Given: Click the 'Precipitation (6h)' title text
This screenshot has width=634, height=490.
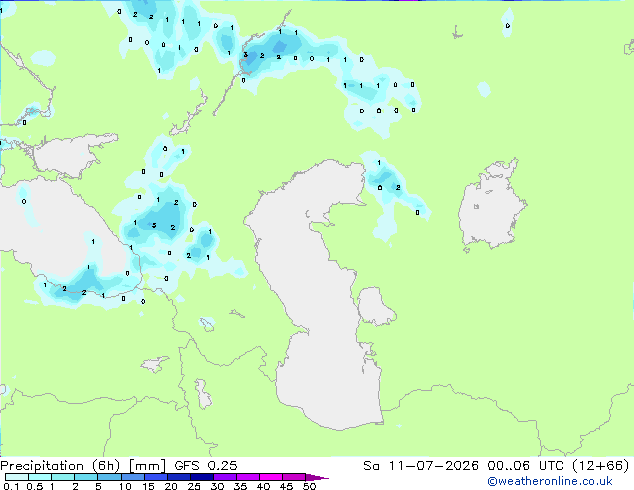Looking at the screenshot, I should [60, 466].
